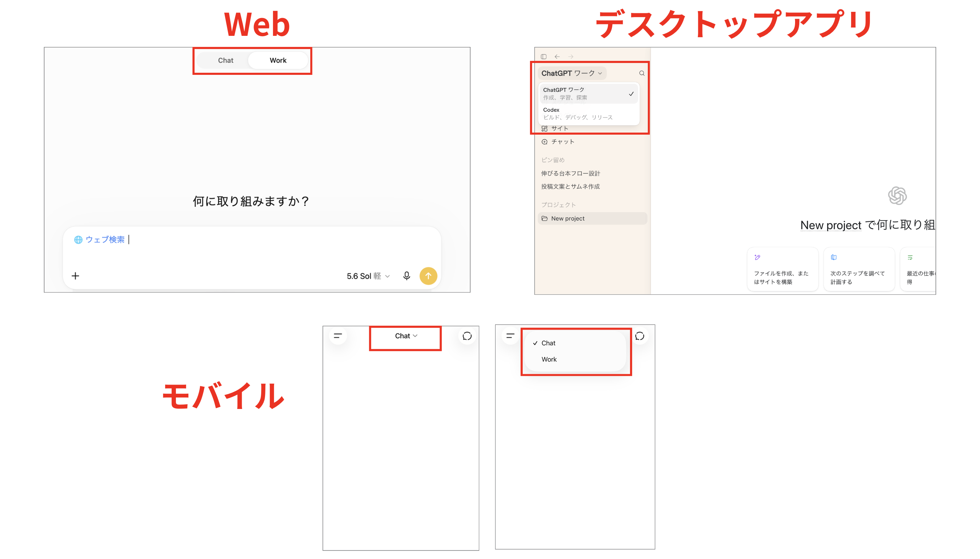This screenshot has width=980, height=559.
Task: Select the New project folder item
Action: [x=592, y=219]
